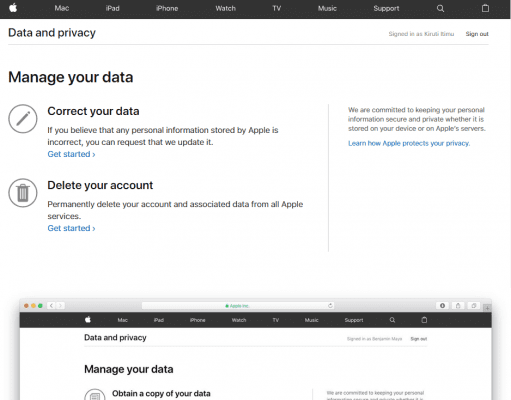The height and width of the screenshot is (400, 511).
Task: Open the shopping bag icon in top navigation
Action: point(485,8)
